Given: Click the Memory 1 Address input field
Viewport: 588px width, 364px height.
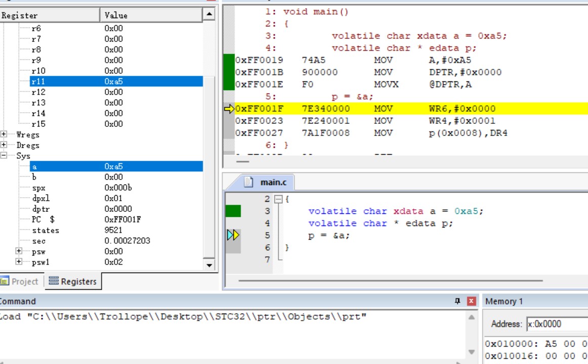Looking at the screenshot, I should click(557, 324).
